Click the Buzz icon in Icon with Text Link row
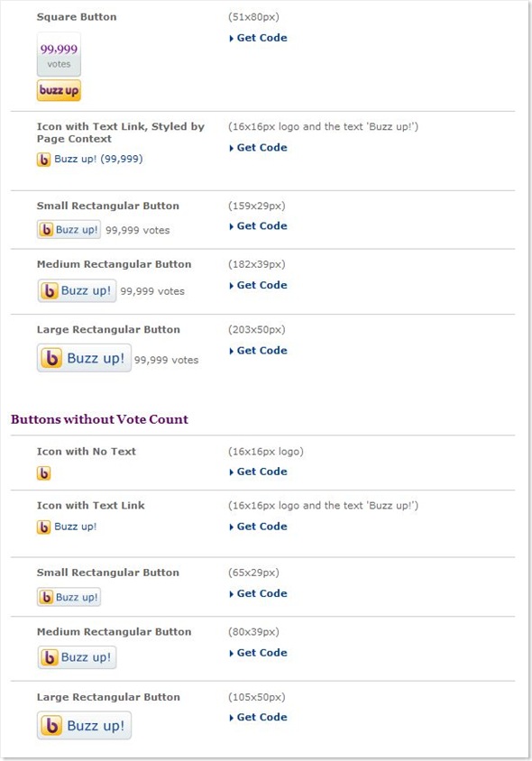532x761 pixels. click(x=43, y=527)
